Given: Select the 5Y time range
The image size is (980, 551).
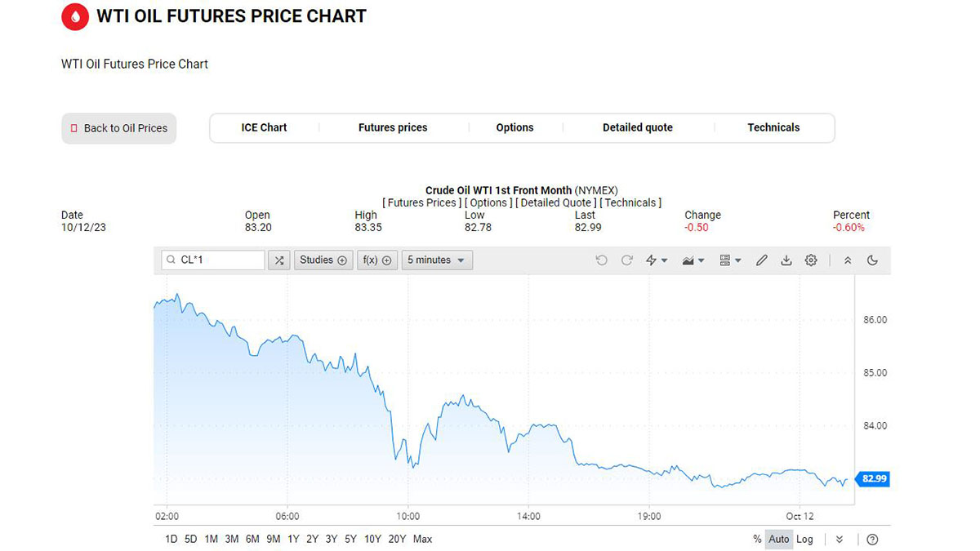Looking at the screenshot, I should [x=351, y=540].
